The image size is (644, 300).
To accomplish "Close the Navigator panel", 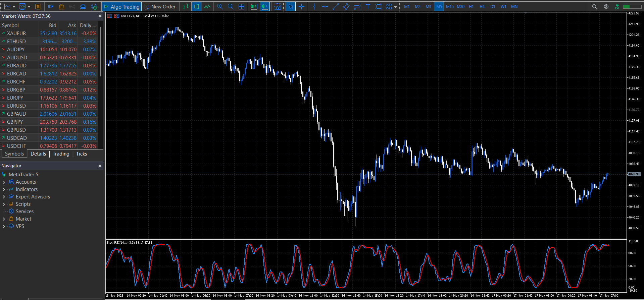I will (100, 166).
